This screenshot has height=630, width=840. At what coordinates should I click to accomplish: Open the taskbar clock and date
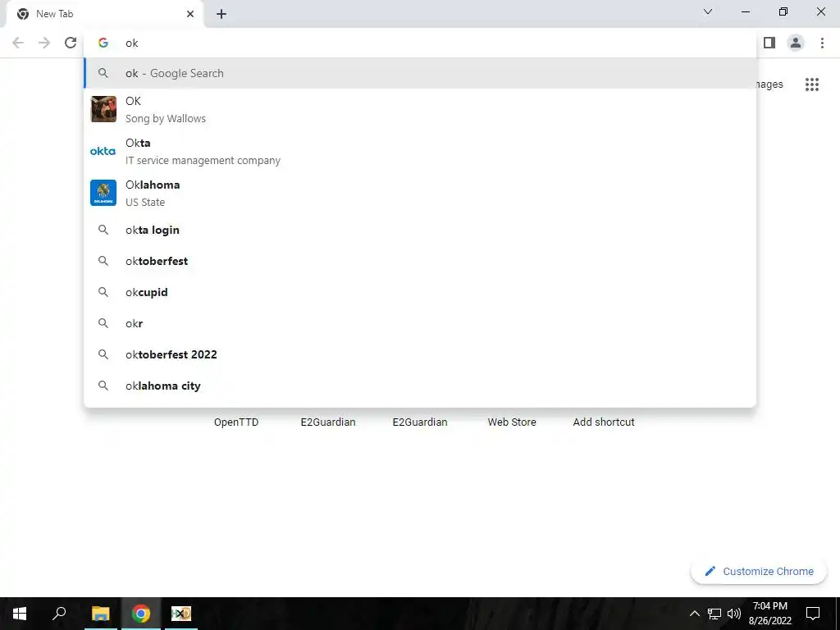pyautogui.click(x=769, y=614)
